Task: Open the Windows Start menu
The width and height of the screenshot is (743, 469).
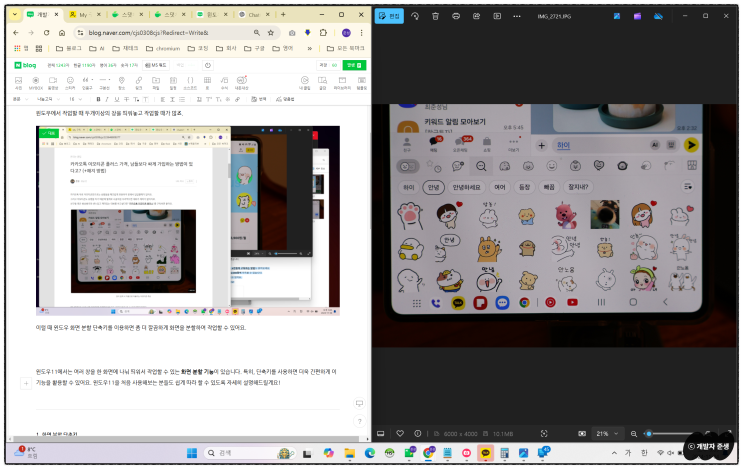Action: click(x=192, y=453)
